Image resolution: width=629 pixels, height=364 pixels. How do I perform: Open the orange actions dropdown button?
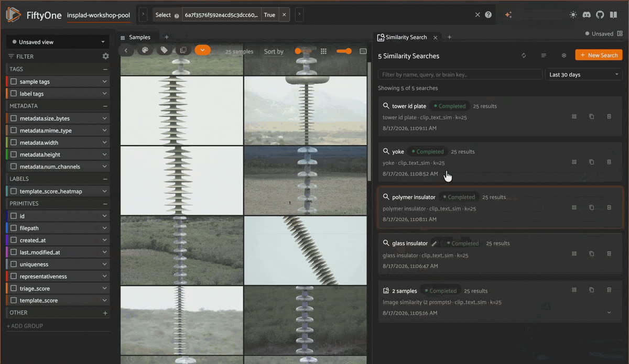(202, 50)
